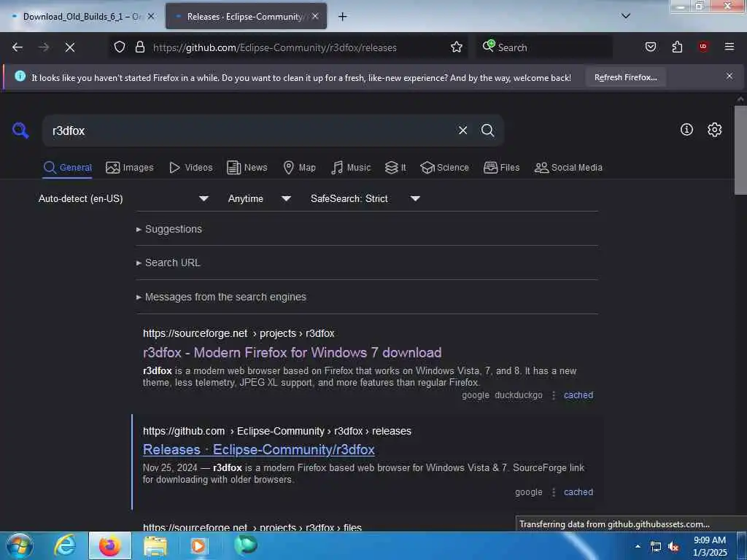Open cached link for sourceforge r3dfox result
This screenshot has width=747, height=560.
(x=578, y=395)
